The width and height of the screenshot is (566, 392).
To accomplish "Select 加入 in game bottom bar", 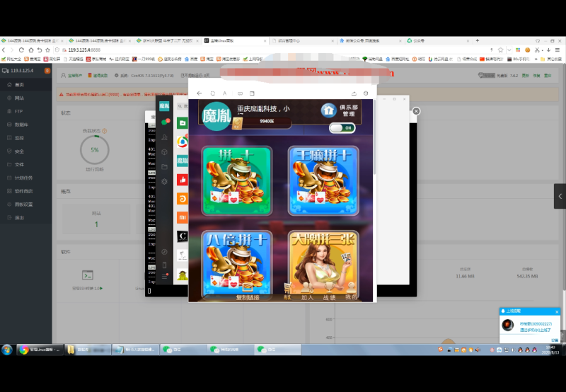I will [x=307, y=293].
